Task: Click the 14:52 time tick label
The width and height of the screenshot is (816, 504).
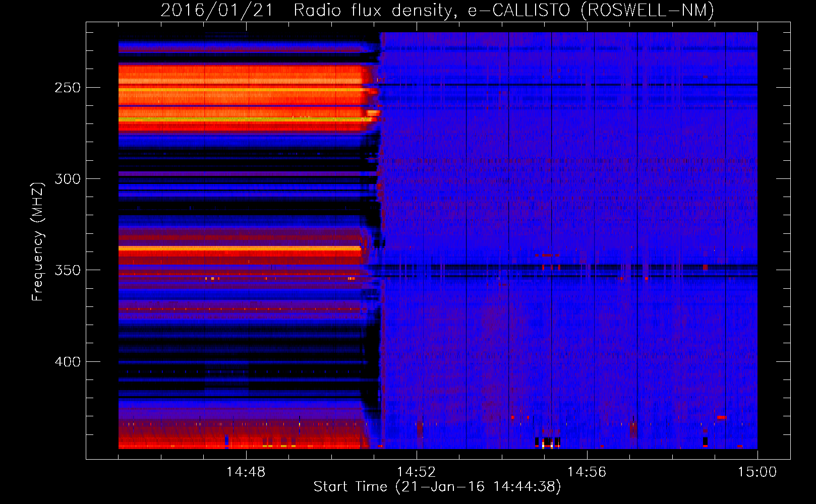Action: click(x=416, y=472)
